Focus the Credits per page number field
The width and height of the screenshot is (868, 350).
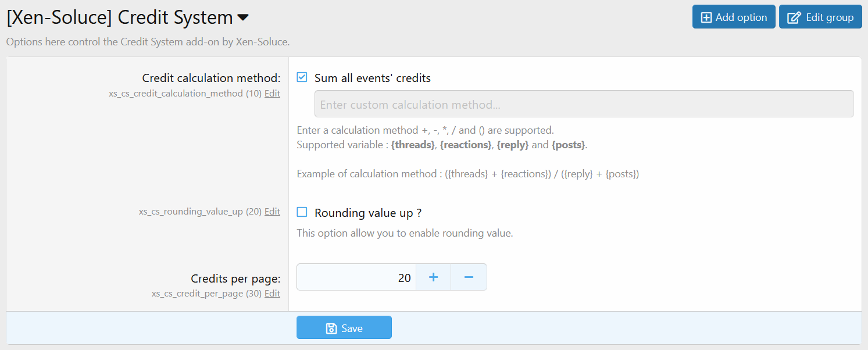(356, 277)
